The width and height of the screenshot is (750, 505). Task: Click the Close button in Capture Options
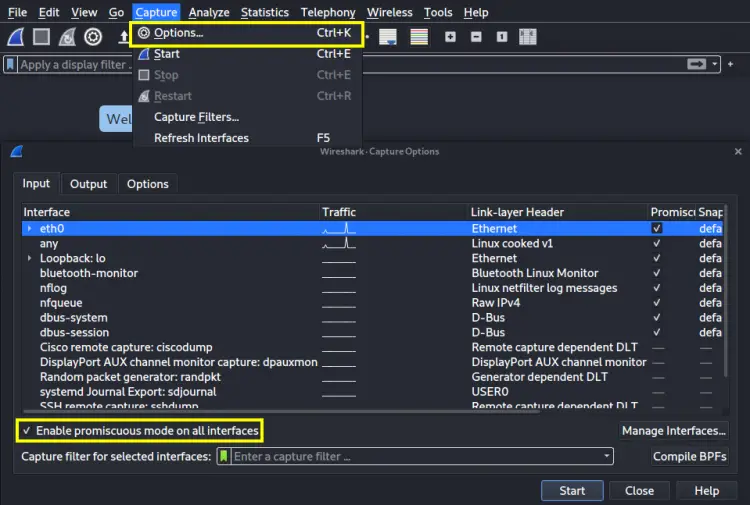click(x=639, y=491)
